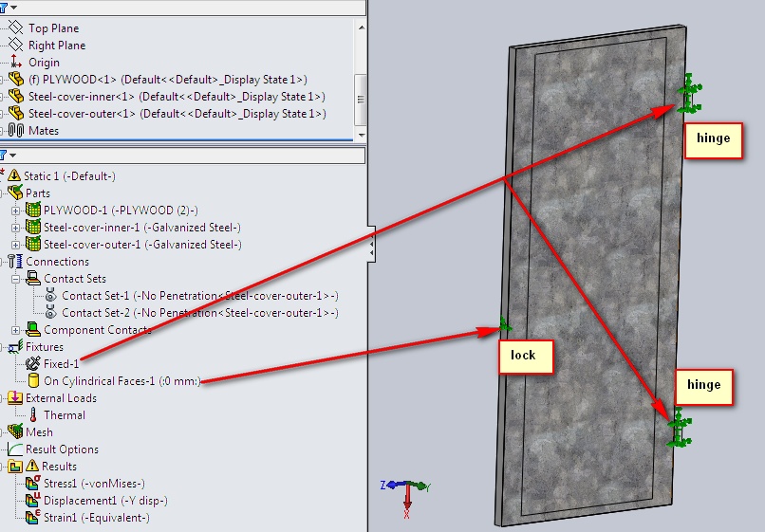Select the Thermal label

pyautogui.click(x=65, y=415)
